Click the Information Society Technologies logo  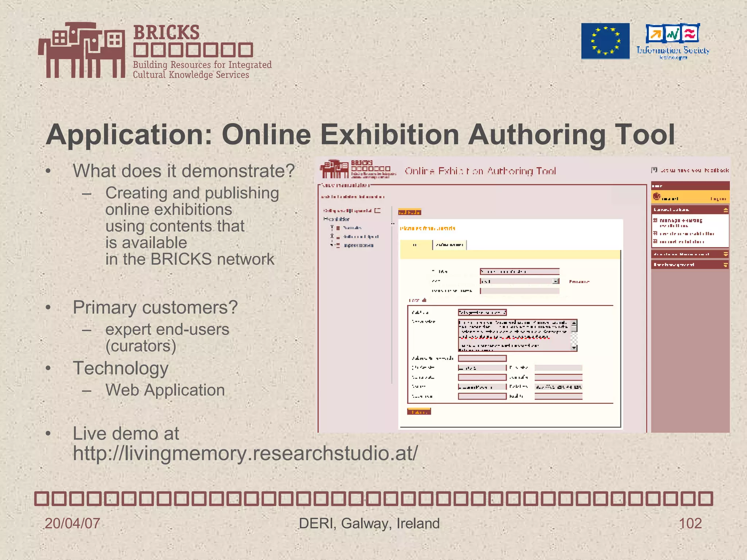673,41
